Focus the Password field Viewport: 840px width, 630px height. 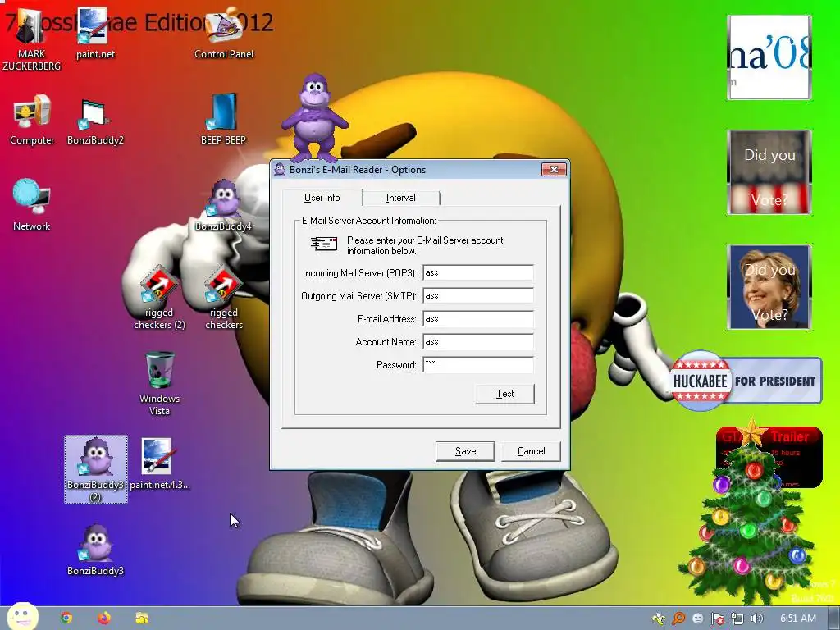pos(478,365)
